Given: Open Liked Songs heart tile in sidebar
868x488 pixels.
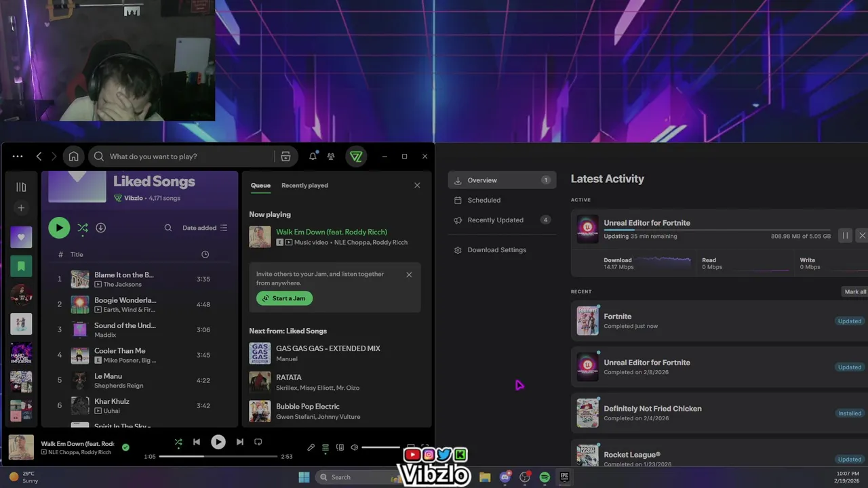Looking at the screenshot, I should click(x=21, y=237).
